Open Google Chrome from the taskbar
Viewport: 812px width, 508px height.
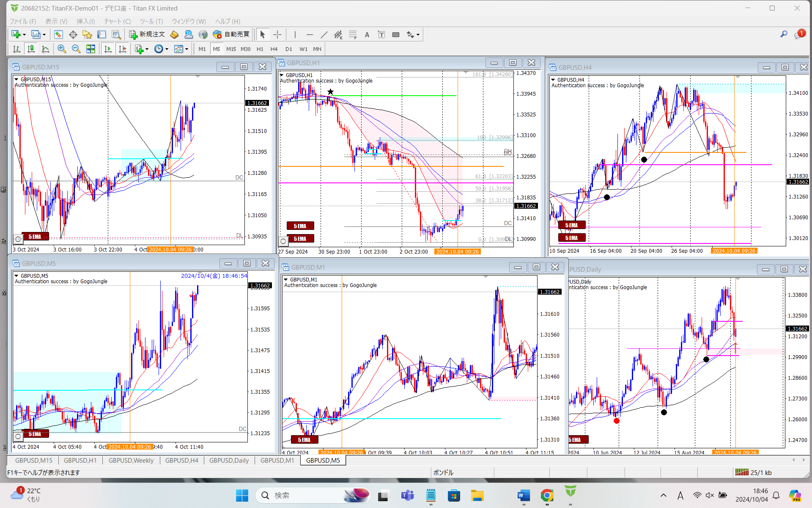547,495
